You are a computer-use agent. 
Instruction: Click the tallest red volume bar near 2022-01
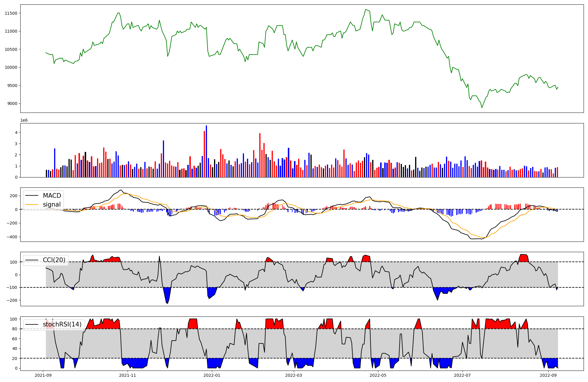pos(204,154)
